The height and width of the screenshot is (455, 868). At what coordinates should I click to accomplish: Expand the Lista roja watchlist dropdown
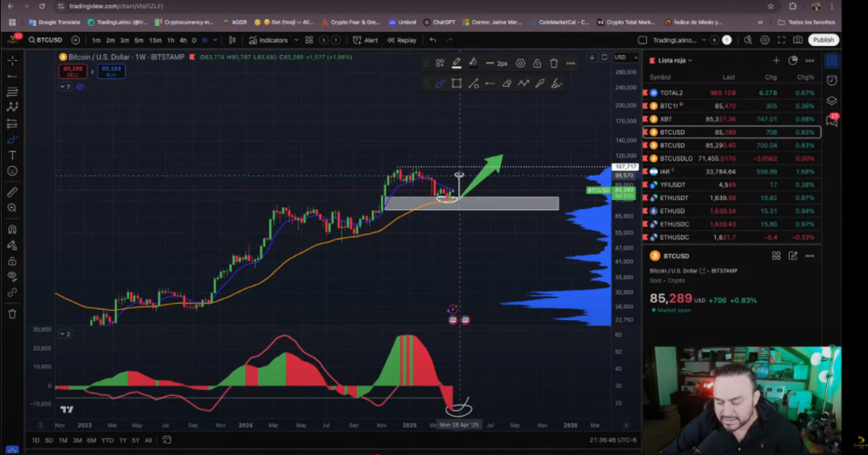coord(675,60)
